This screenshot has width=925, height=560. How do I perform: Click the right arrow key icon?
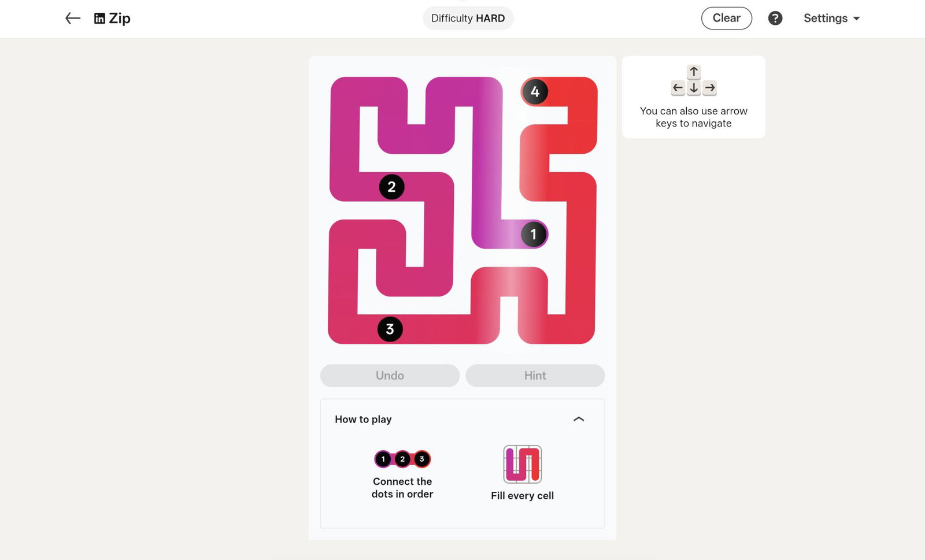pyautogui.click(x=710, y=88)
